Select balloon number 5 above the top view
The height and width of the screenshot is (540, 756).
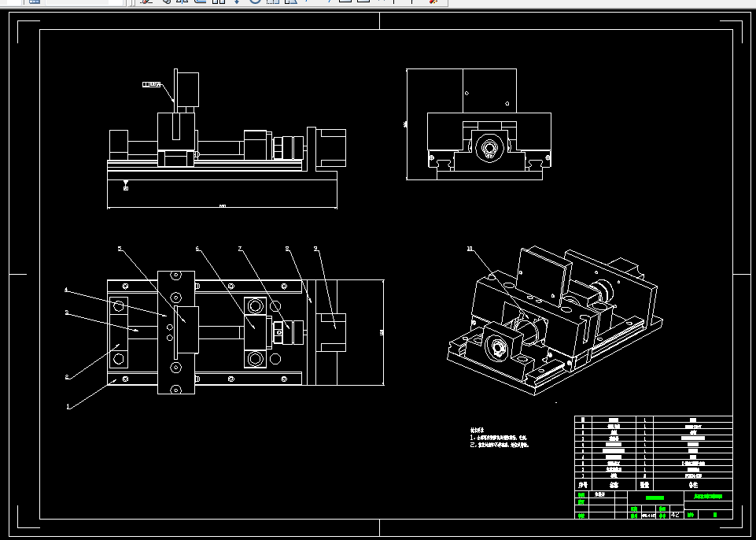(120, 249)
